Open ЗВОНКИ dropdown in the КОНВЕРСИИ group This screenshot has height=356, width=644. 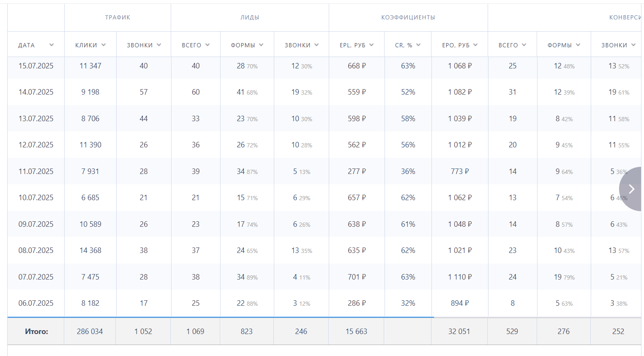[x=633, y=45]
